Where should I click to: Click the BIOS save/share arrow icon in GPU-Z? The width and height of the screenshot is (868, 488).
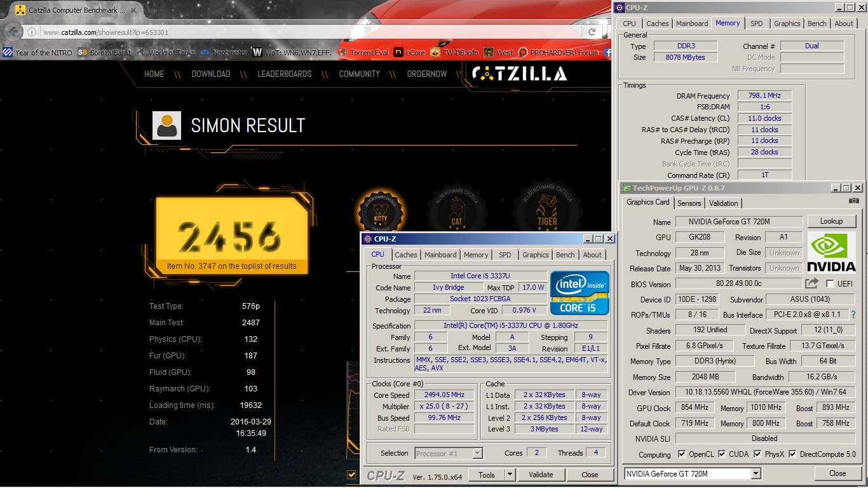811,283
